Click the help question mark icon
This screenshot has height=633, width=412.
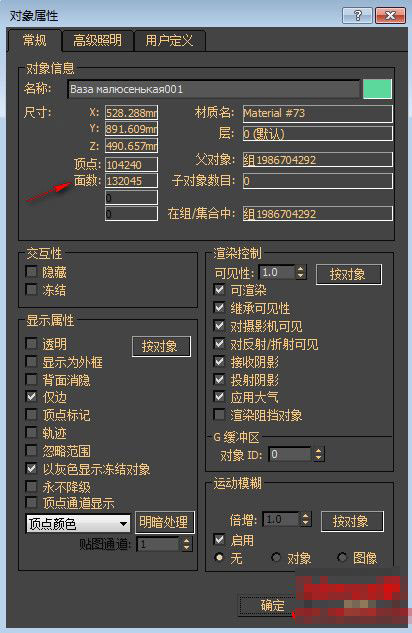pyautogui.click(x=357, y=16)
